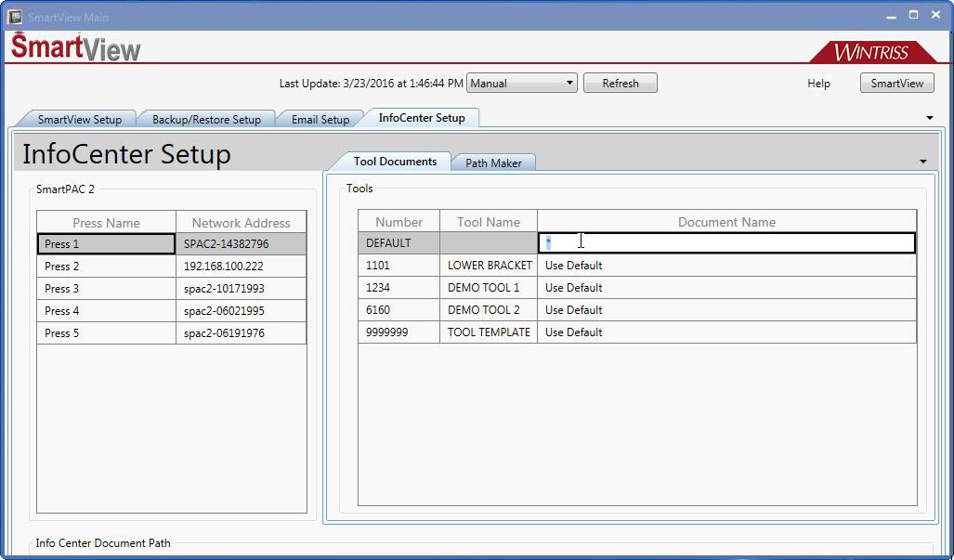Click the SmartView button
Viewport: 954px width, 560px height.
tap(896, 84)
